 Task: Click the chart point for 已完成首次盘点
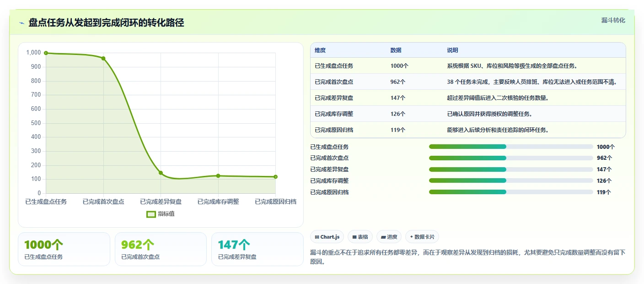click(103, 58)
